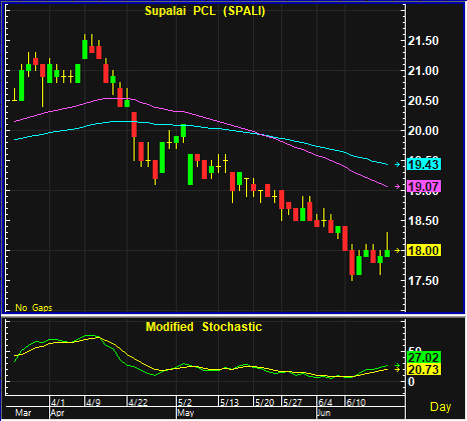
Task: Click the 17.50 price axis label
Action: 423,281
